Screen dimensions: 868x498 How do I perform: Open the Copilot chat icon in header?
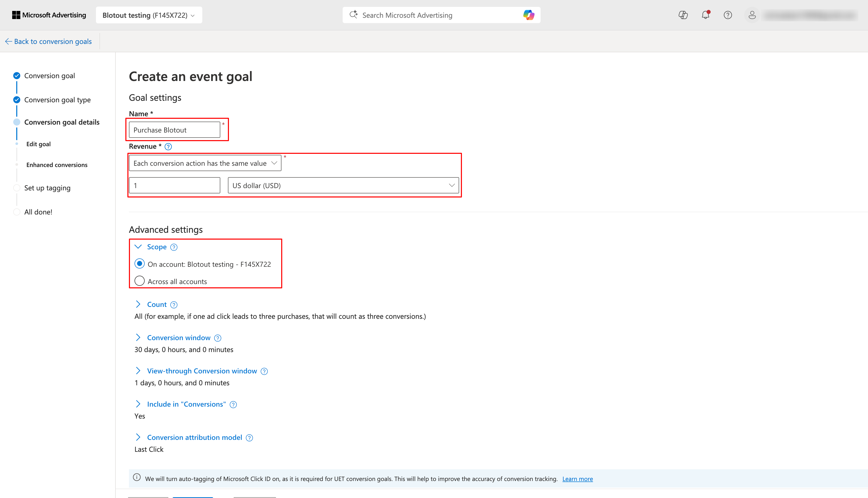[683, 15]
